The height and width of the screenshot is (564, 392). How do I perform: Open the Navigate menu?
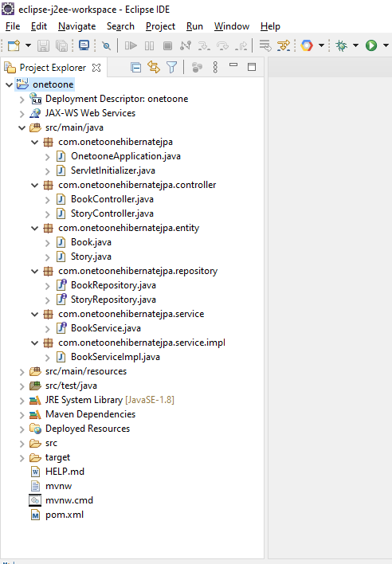pyautogui.click(x=77, y=26)
